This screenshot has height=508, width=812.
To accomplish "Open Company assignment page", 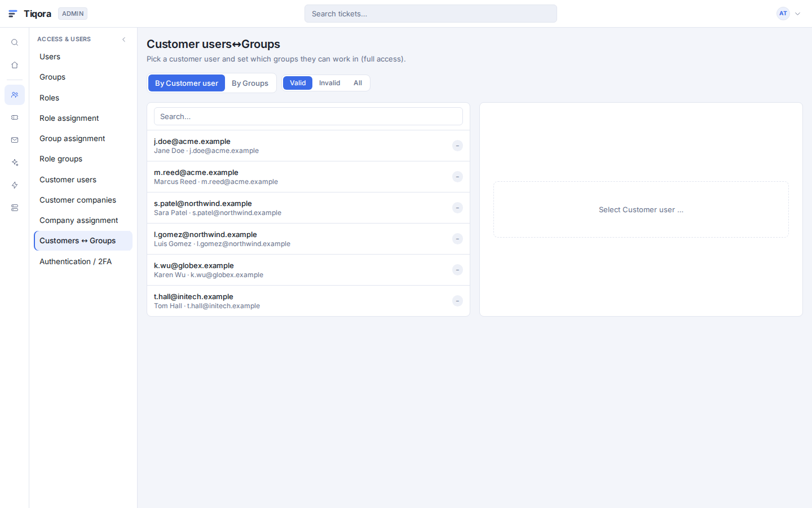I will [x=83, y=220].
